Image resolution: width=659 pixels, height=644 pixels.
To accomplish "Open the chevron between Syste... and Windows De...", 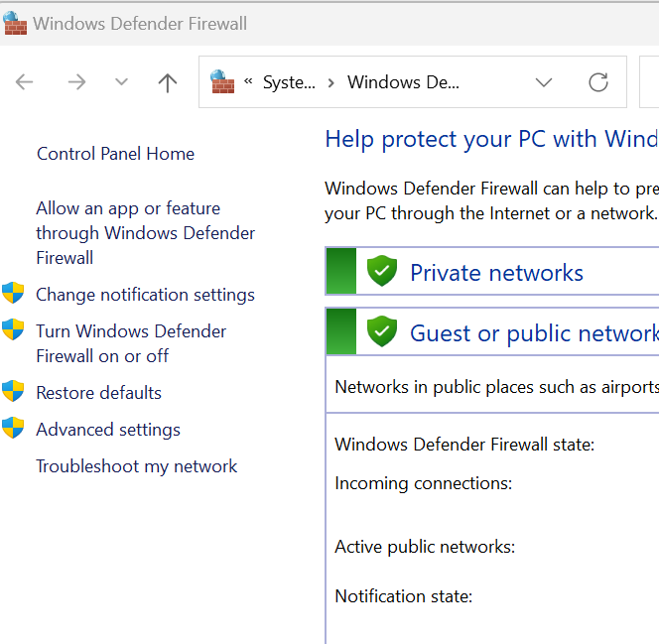I will click(331, 82).
